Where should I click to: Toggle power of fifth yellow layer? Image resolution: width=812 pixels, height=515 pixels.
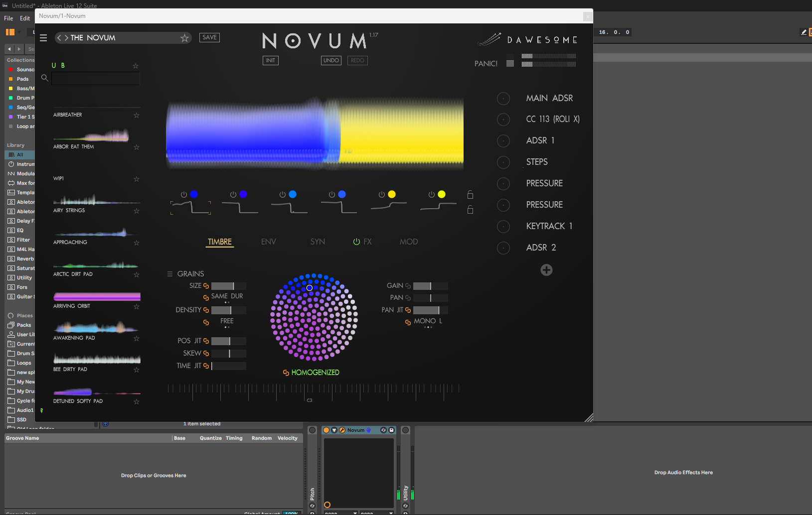pyautogui.click(x=381, y=195)
